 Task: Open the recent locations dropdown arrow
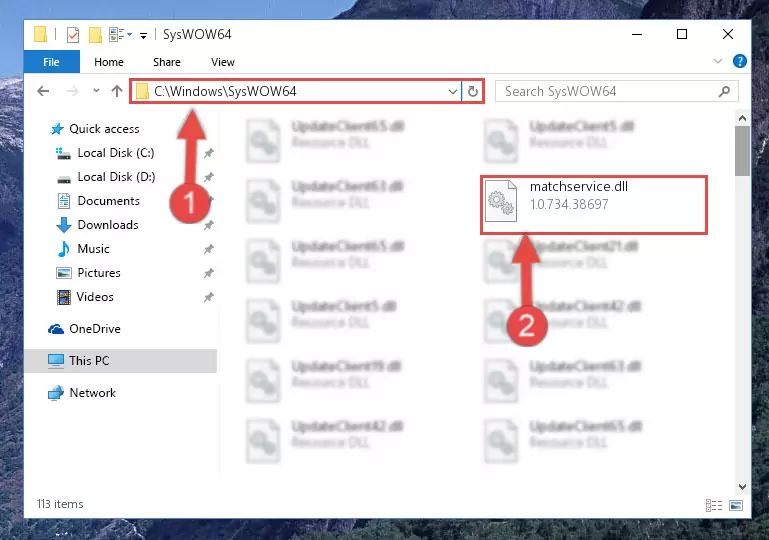96,91
